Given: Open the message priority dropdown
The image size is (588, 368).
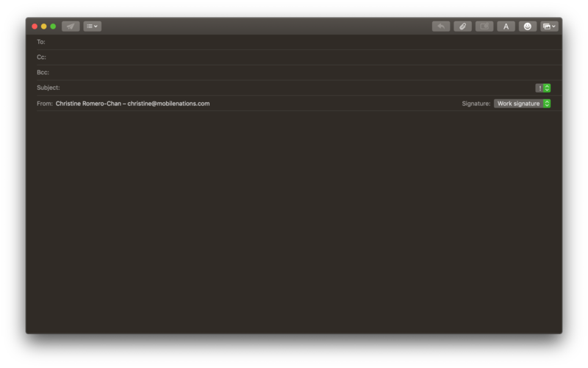Looking at the screenshot, I should tap(543, 88).
